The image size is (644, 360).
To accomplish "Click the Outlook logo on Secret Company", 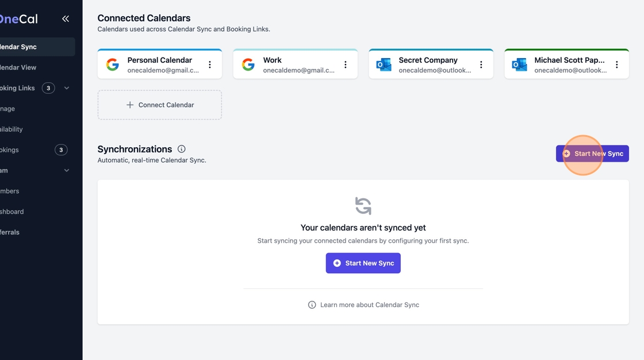I will click(x=384, y=64).
